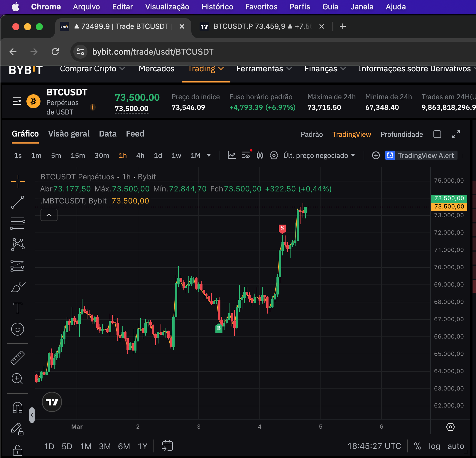Open the measure ruler tool
476x458 pixels.
[18, 358]
